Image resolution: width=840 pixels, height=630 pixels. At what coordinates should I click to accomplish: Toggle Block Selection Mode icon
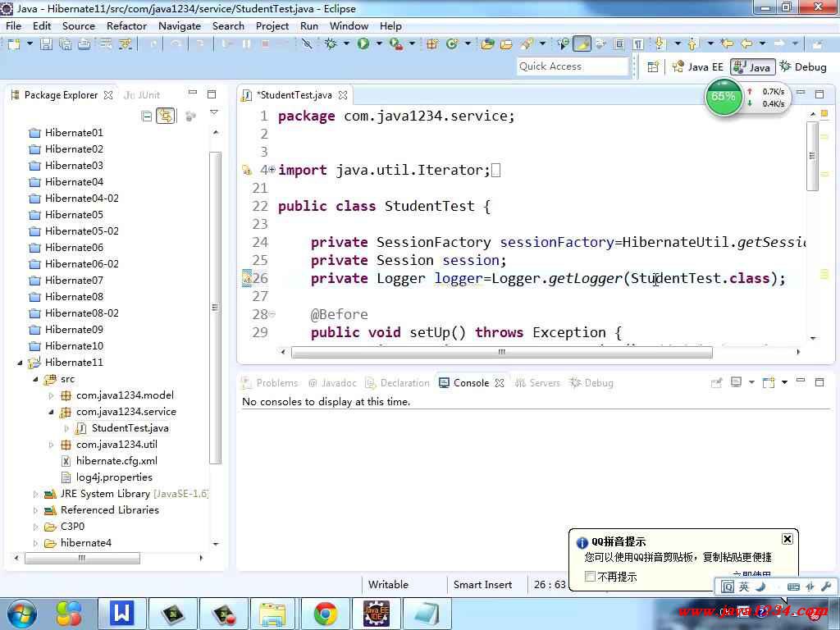point(619,44)
